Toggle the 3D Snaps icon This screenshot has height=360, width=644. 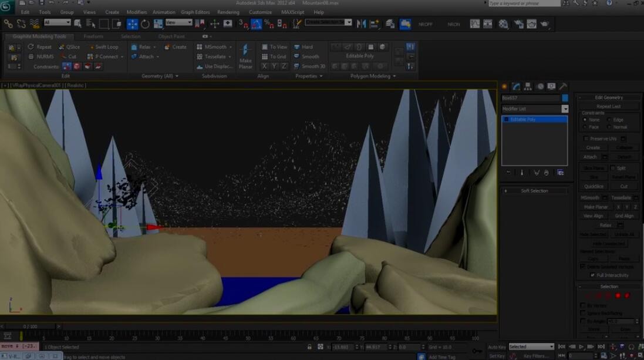(x=243, y=24)
